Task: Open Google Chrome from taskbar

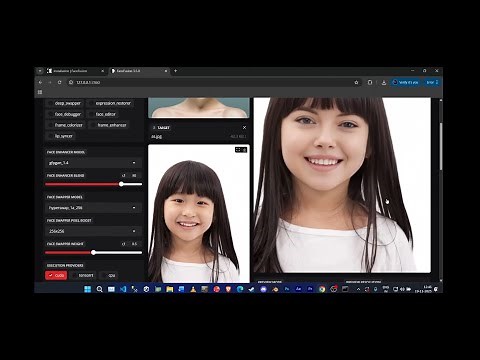Action: click(322, 289)
